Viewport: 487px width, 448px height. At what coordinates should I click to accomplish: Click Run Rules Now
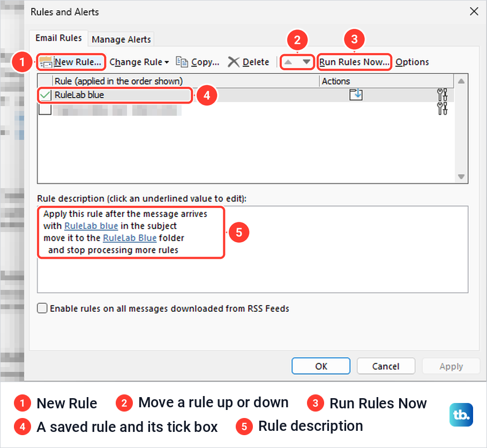354,62
